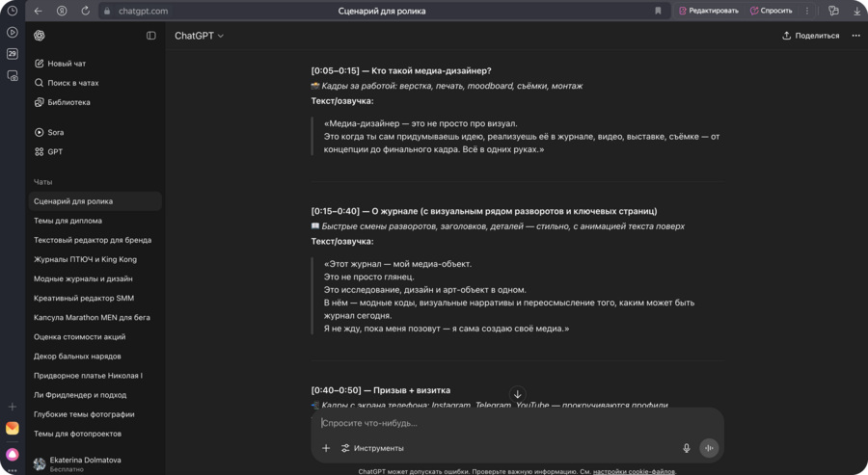Click the browser Редактировать button
Viewport: 868px width, 475px height.
coord(709,11)
